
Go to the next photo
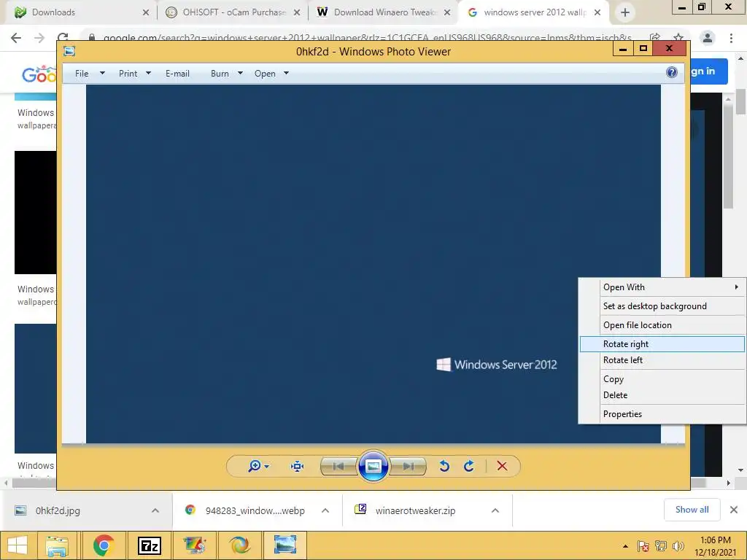[408, 466]
